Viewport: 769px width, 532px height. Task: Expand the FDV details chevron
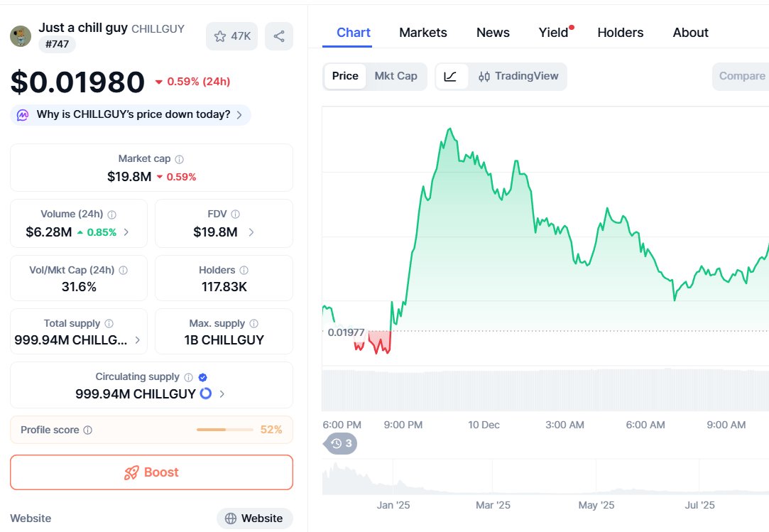coord(251,232)
